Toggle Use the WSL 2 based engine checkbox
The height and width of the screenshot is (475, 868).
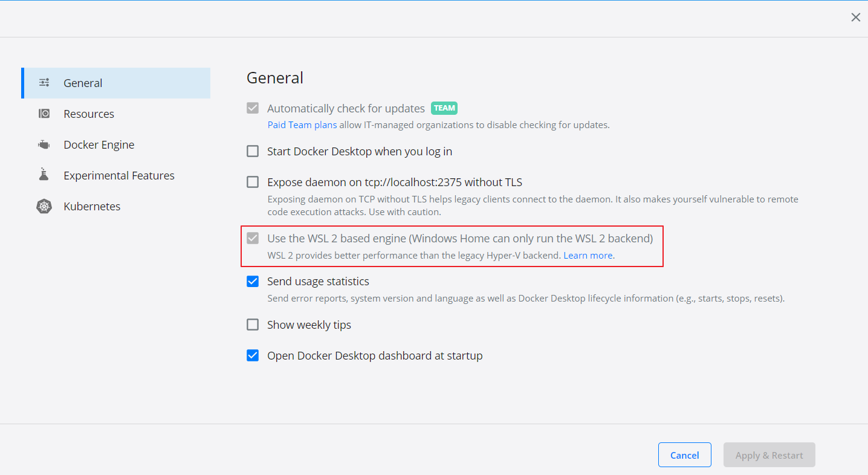(x=253, y=238)
